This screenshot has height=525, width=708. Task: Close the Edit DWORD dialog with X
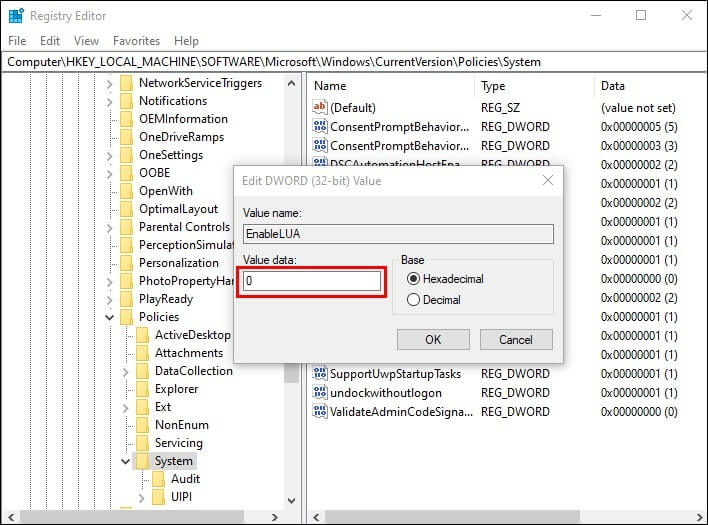point(548,181)
